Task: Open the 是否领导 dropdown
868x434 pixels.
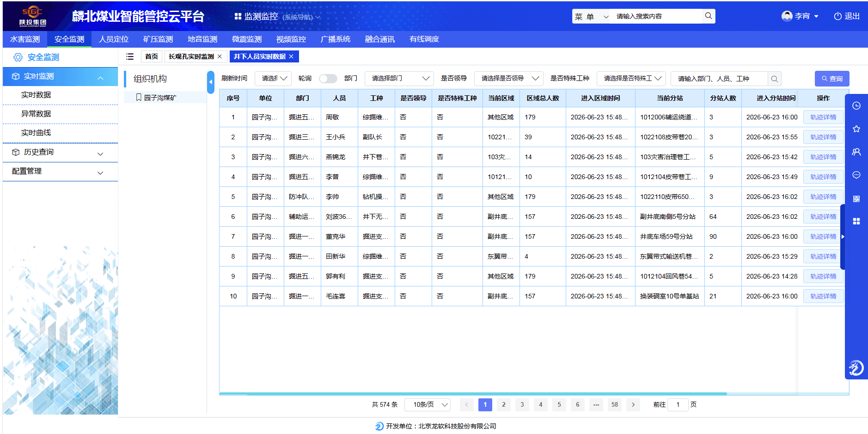Action: click(508, 79)
